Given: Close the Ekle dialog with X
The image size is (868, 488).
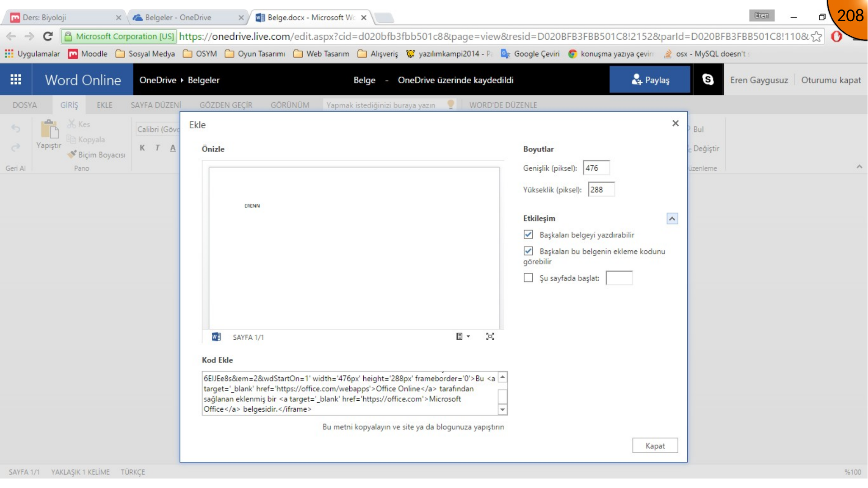Looking at the screenshot, I should 676,123.
